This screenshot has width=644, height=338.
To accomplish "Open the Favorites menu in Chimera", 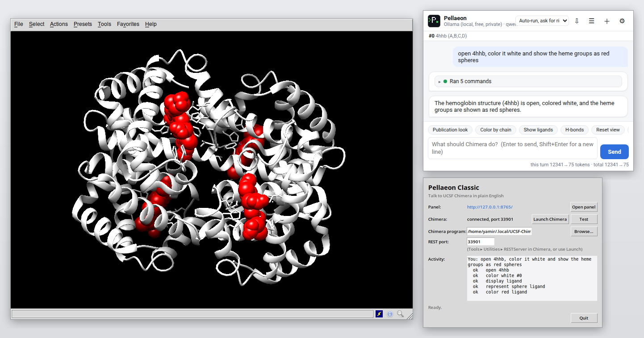I will point(128,24).
